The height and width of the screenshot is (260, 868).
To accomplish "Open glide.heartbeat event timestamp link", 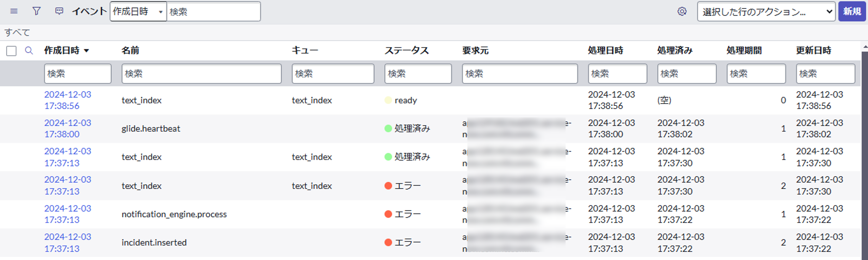I will (x=67, y=128).
